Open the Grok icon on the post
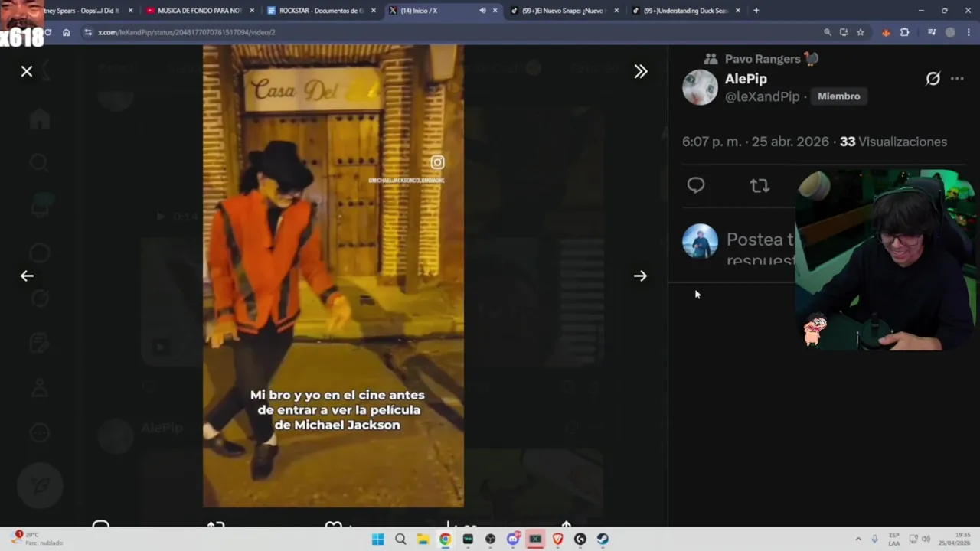 tap(933, 79)
